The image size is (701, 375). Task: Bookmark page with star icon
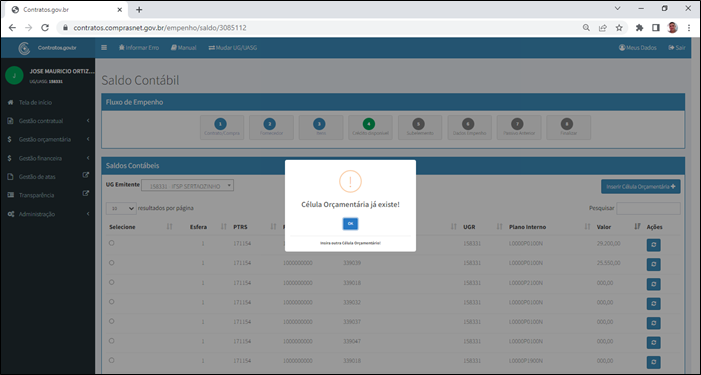[x=619, y=28]
